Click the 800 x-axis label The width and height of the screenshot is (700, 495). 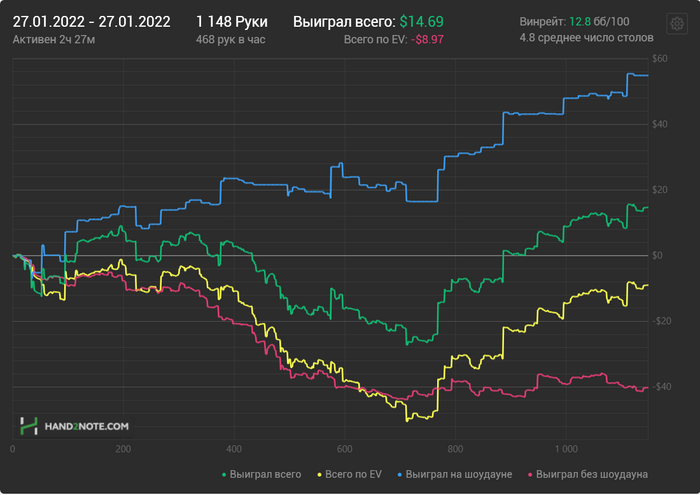[455, 449]
